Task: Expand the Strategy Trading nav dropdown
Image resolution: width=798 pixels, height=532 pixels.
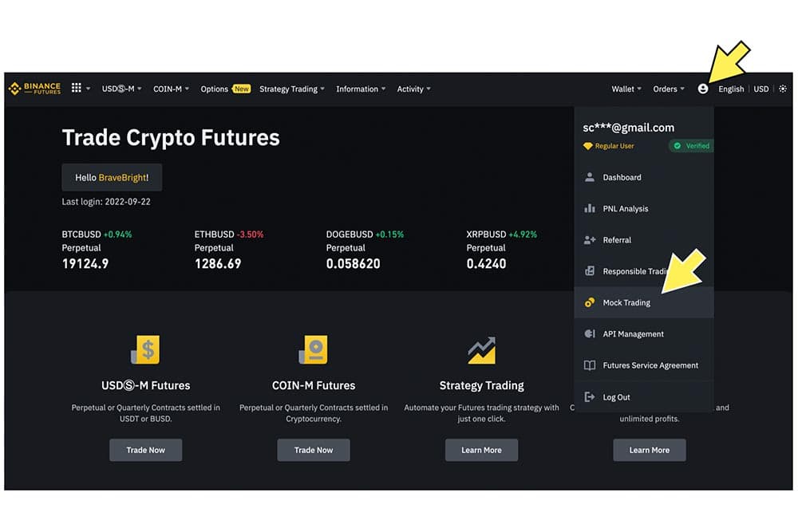Action: pos(291,89)
